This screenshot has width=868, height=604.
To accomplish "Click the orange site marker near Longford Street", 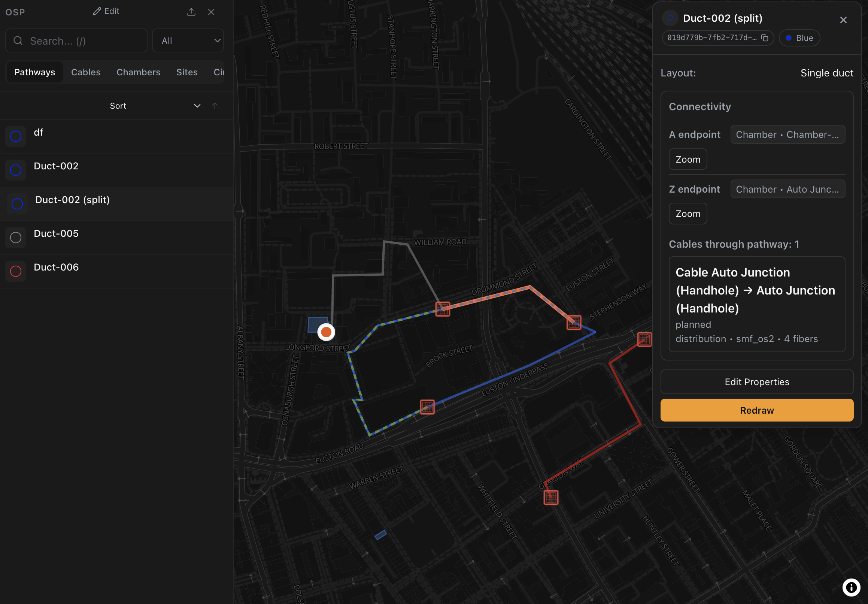I will 326,332.
